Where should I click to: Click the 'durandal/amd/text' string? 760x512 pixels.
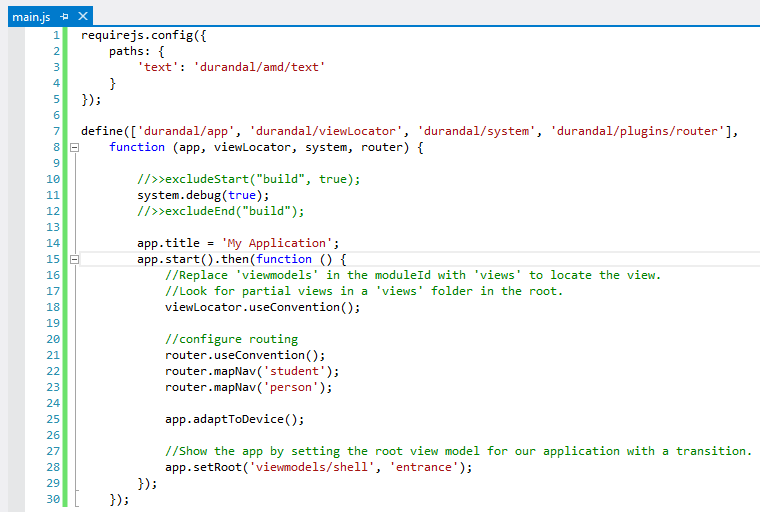coord(259,67)
